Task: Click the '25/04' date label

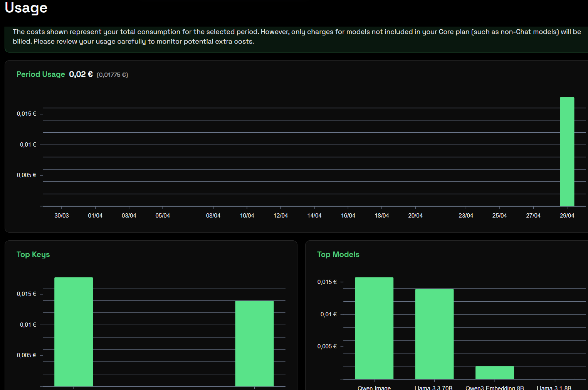Action: point(500,216)
